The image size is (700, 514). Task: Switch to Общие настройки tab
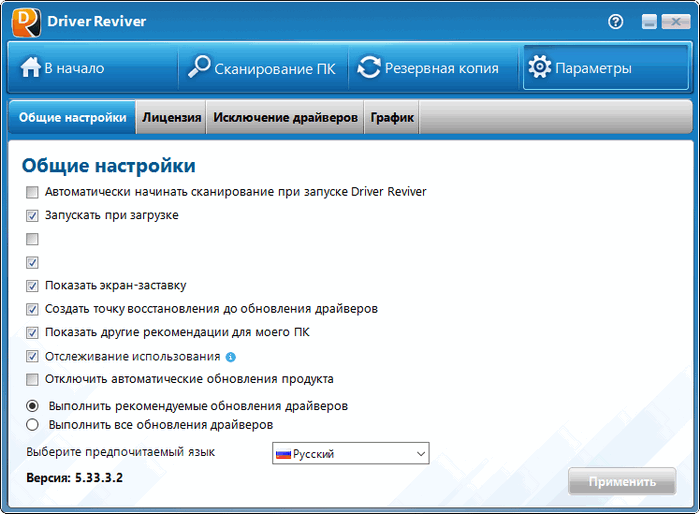(x=72, y=117)
